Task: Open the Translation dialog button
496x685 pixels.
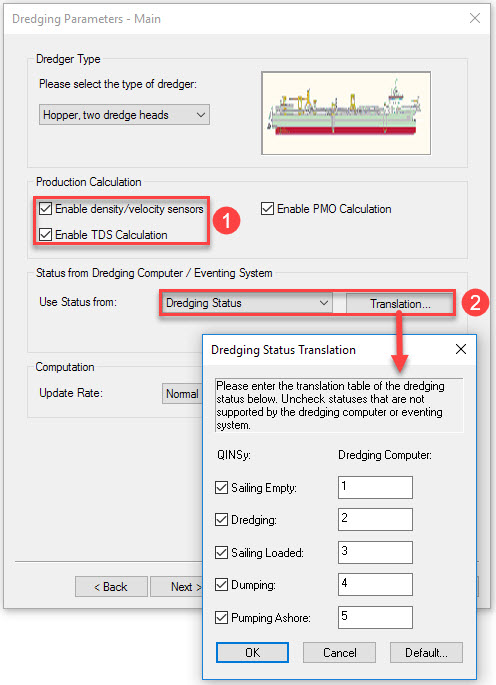Action: [x=400, y=303]
